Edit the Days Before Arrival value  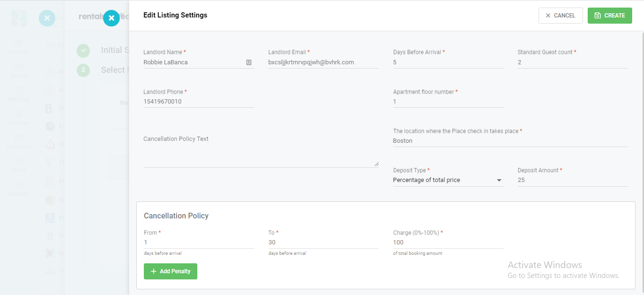[x=448, y=62]
